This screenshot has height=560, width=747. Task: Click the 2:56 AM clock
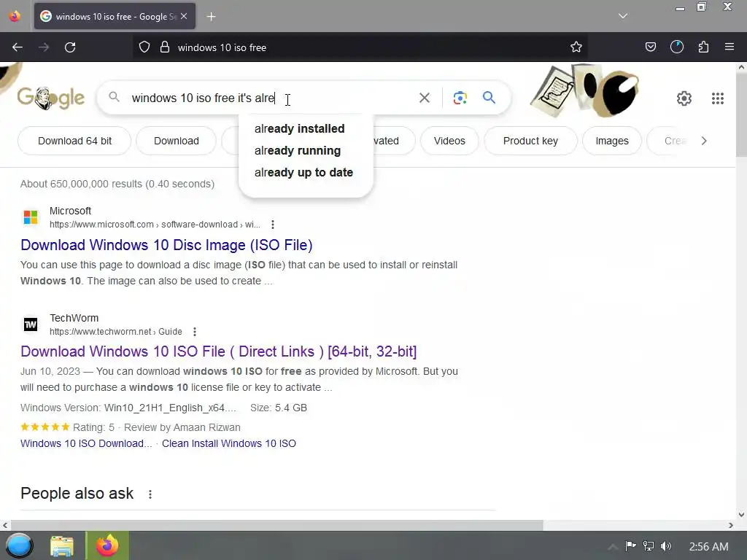click(708, 547)
